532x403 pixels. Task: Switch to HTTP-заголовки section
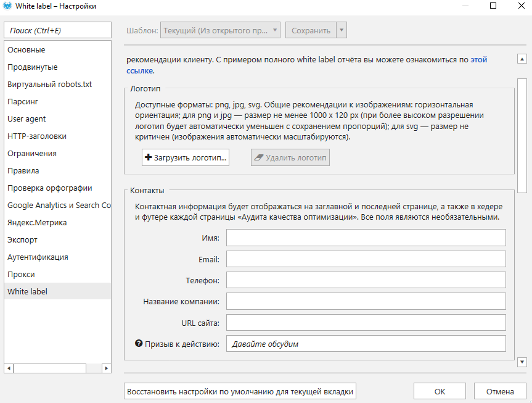point(58,136)
